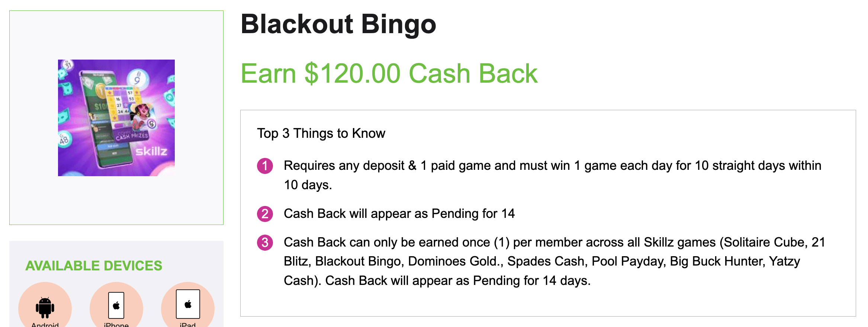
Task: Click the Cash Prizes banner in artwork
Action: [132, 136]
